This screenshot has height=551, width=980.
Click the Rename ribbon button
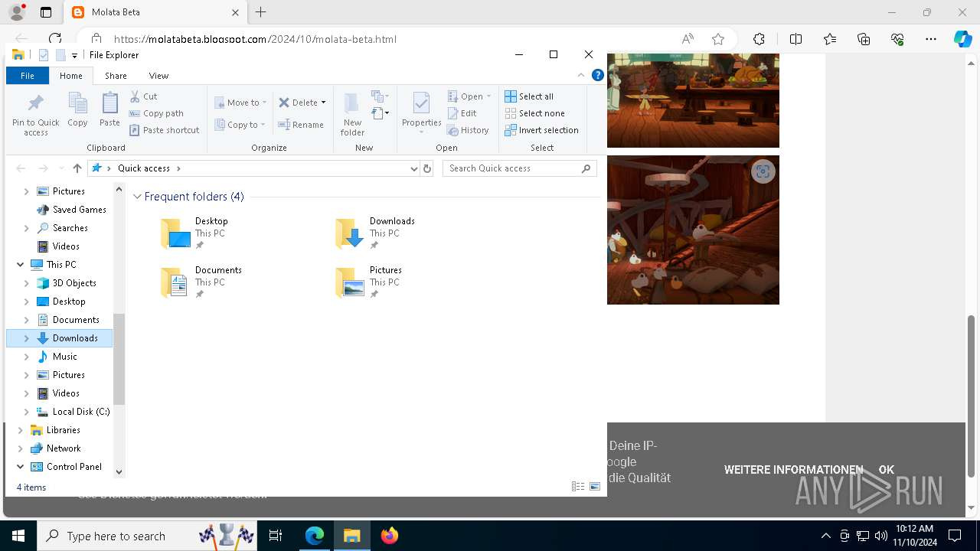(301, 125)
